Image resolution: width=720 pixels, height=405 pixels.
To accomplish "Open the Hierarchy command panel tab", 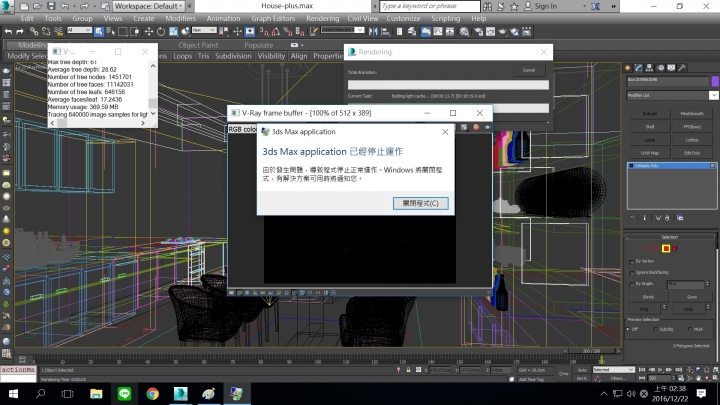I will 649,68.
